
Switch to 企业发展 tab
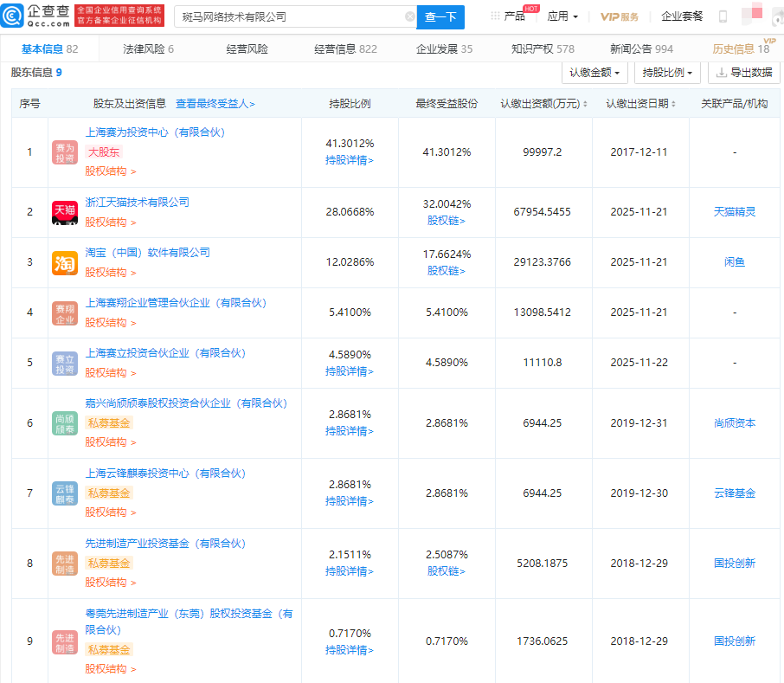click(444, 49)
